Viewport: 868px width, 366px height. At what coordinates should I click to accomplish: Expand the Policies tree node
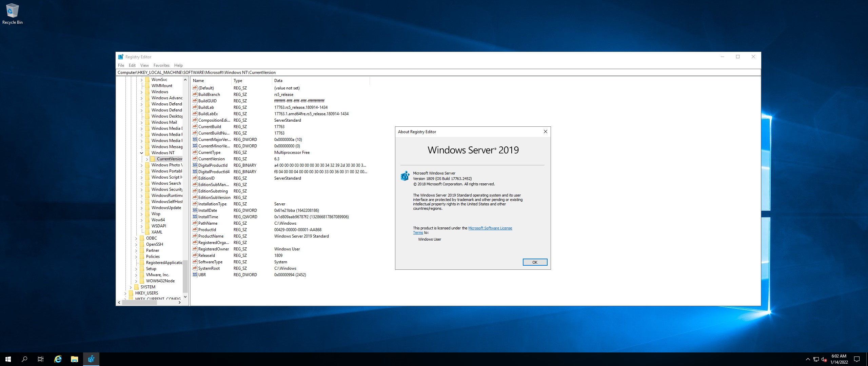136,257
